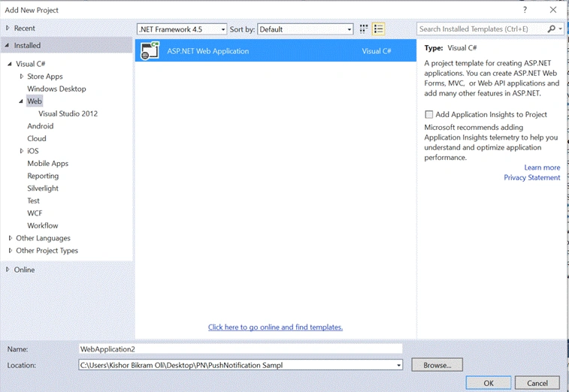Select the Workflow category
This screenshot has height=392, width=569.
42,225
